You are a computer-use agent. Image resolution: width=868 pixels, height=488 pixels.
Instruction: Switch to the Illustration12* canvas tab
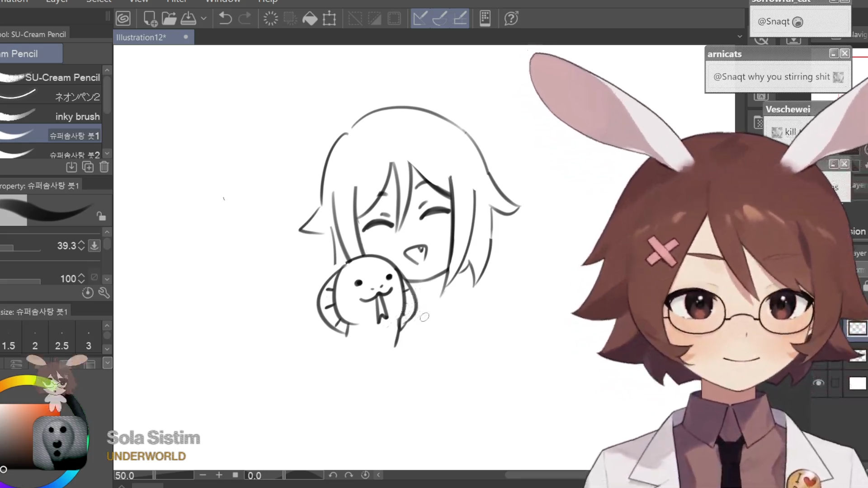[x=141, y=38]
